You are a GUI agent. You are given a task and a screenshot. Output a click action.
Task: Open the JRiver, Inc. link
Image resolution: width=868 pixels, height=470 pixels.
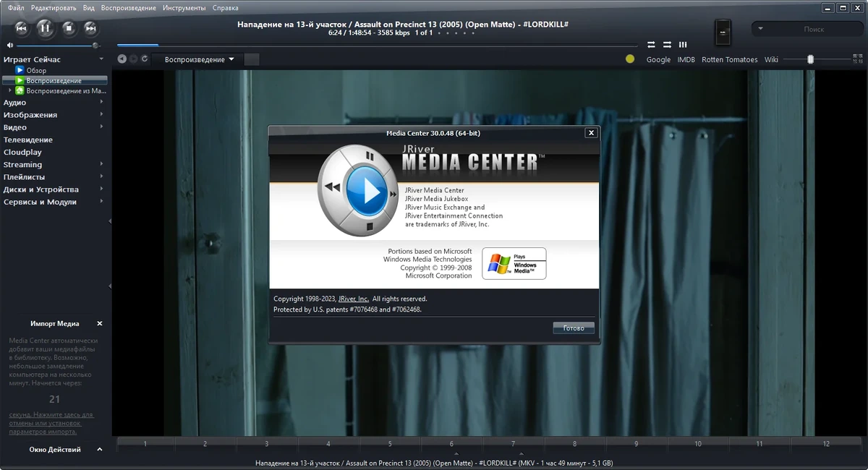354,299
